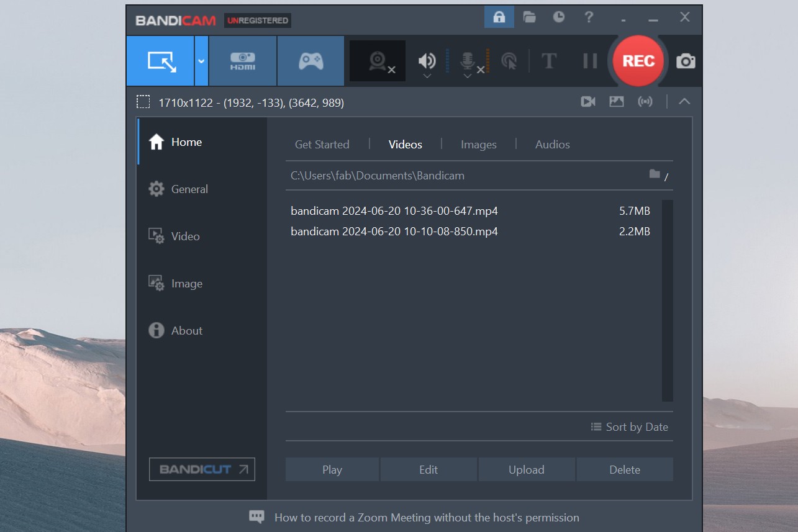The height and width of the screenshot is (532, 798).
Task: Switch to HDMI device recording mode
Action: tap(243, 61)
